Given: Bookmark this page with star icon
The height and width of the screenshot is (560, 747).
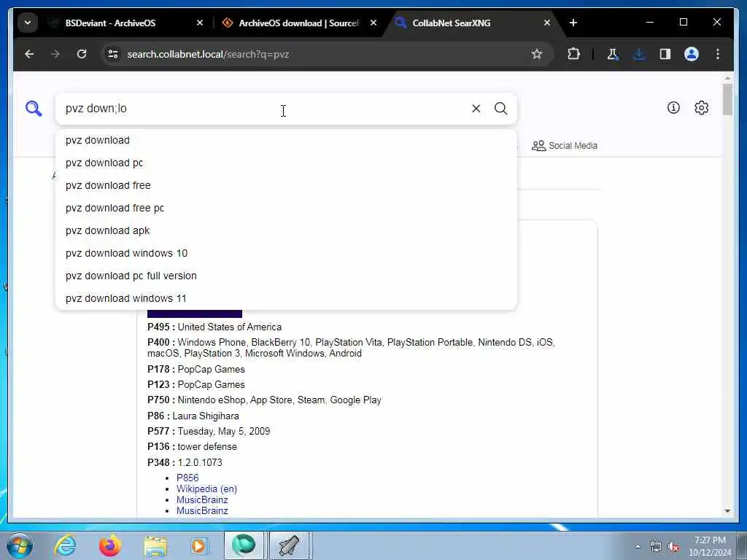Looking at the screenshot, I should 537,54.
